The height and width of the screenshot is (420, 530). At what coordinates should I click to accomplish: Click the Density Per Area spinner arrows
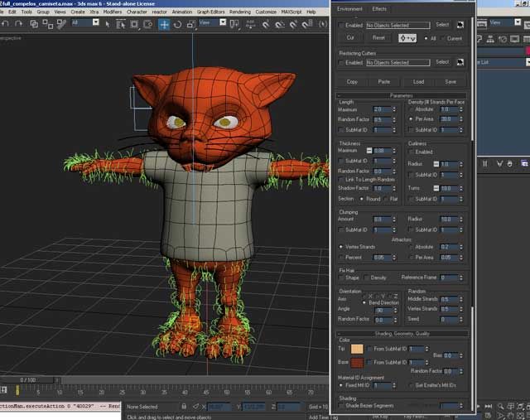click(x=461, y=119)
